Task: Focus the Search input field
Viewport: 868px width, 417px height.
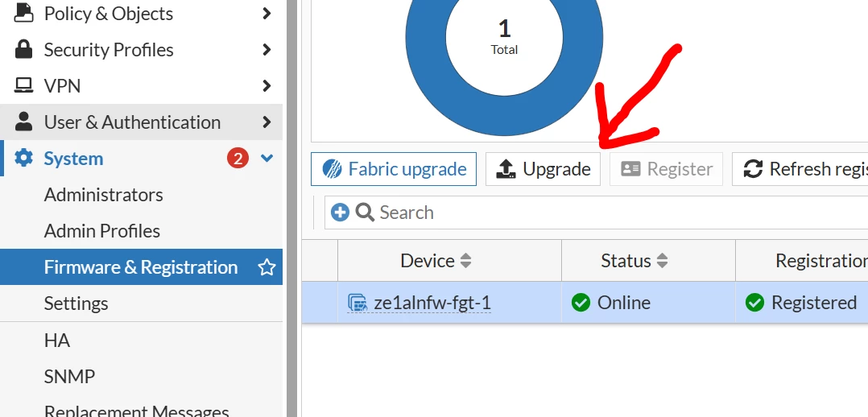Action: 596,212
